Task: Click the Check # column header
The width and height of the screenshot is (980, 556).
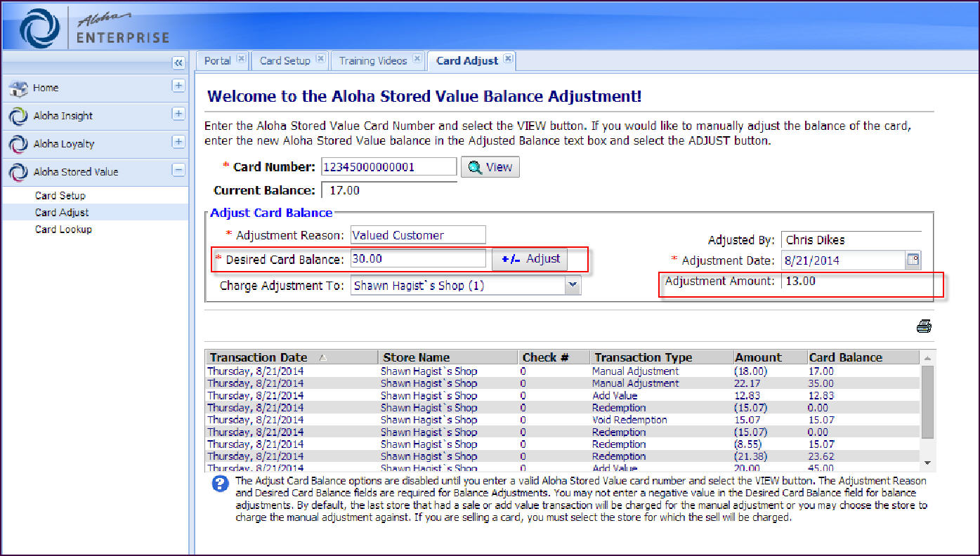Action: pyautogui.click(x=554, y=357)
